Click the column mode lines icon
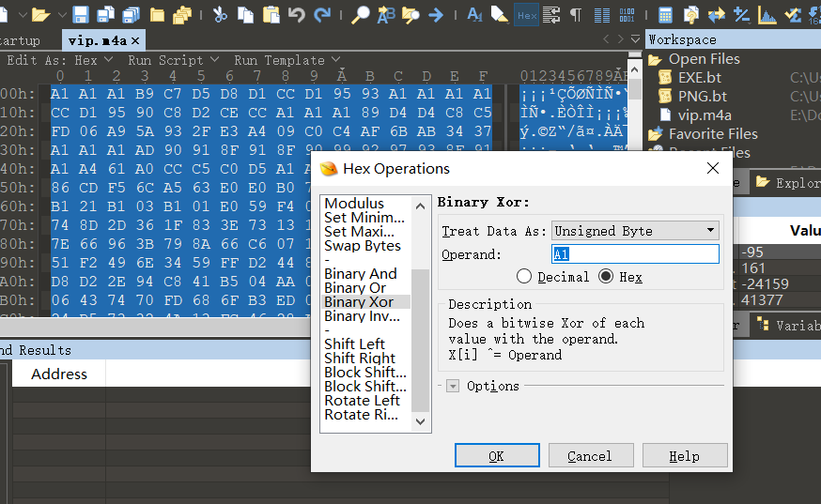This screenshot has width=821, height=504. point(601,15)
